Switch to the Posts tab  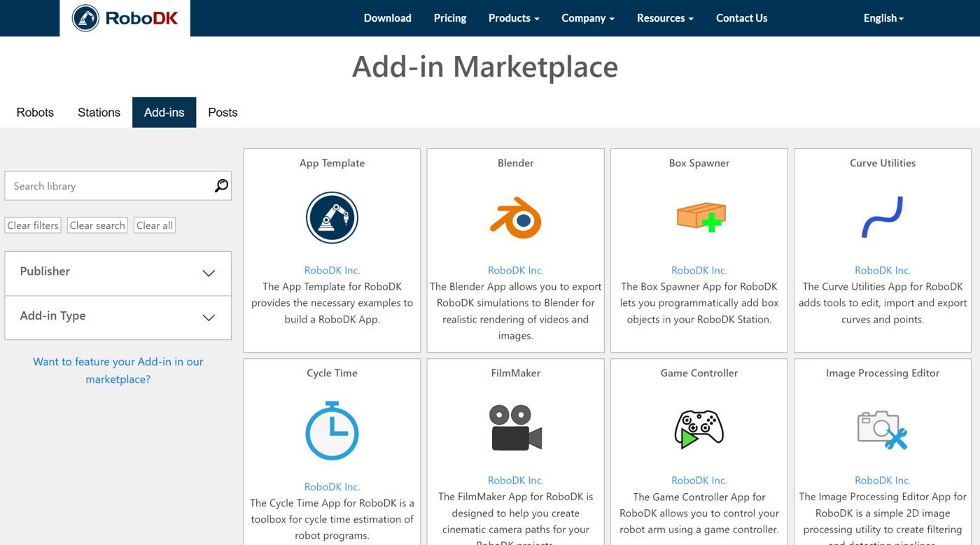coord(223,113)
